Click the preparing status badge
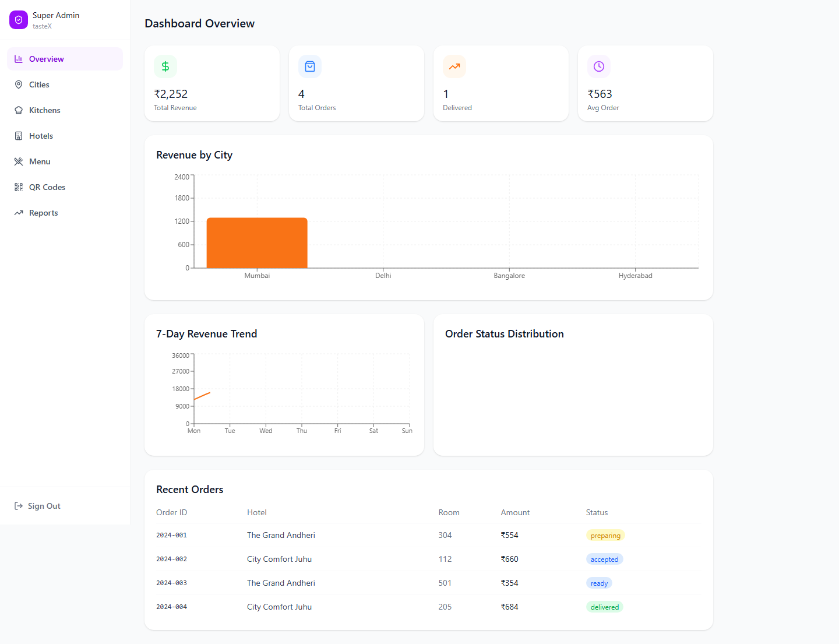 [x=605, y=536]
